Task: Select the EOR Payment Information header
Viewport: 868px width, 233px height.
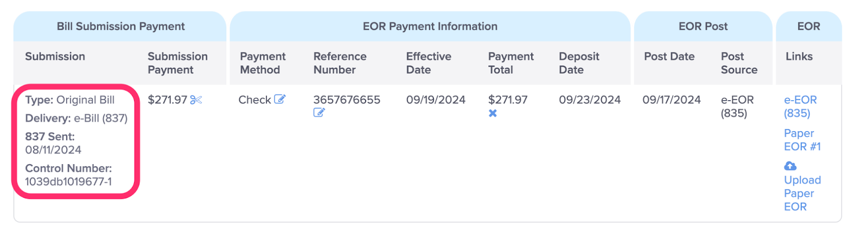Action: (430, 26)
